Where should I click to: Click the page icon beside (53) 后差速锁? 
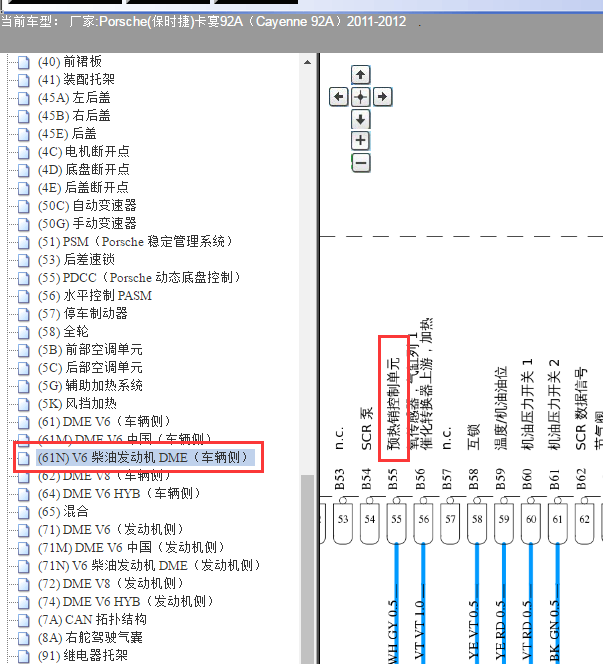(24, 260)
